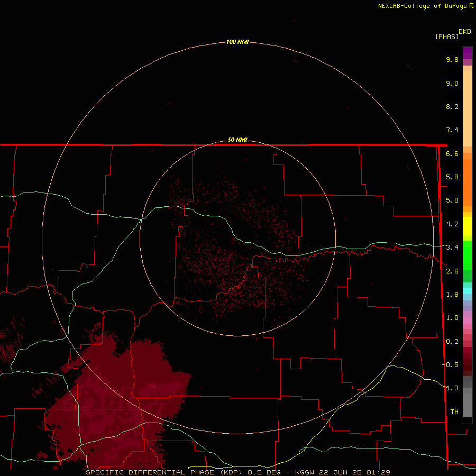This screenshot has height=476, width=476.
Task: Click the gray bottom segment of color bar
Action: [x=467, y=405]
